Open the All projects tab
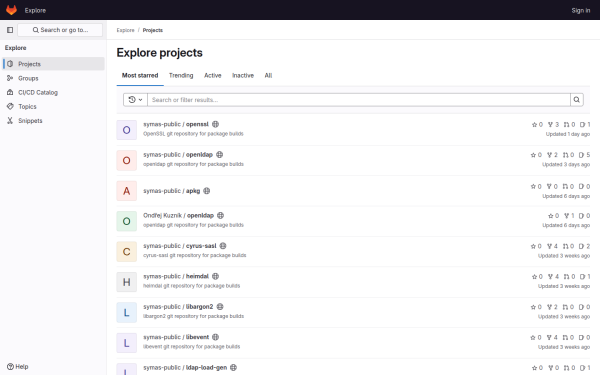 coord(268,76)
